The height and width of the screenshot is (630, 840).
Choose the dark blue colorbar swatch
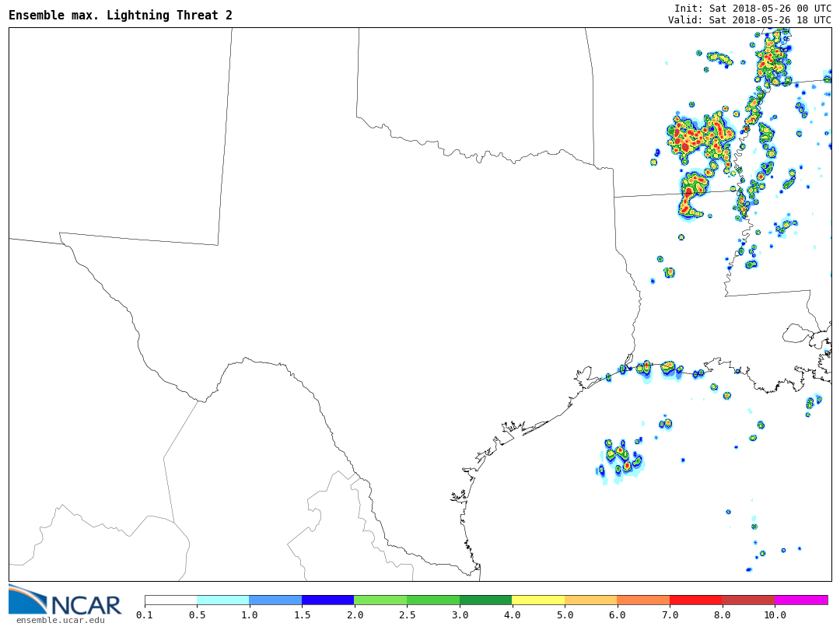click(x=327, y=600)
